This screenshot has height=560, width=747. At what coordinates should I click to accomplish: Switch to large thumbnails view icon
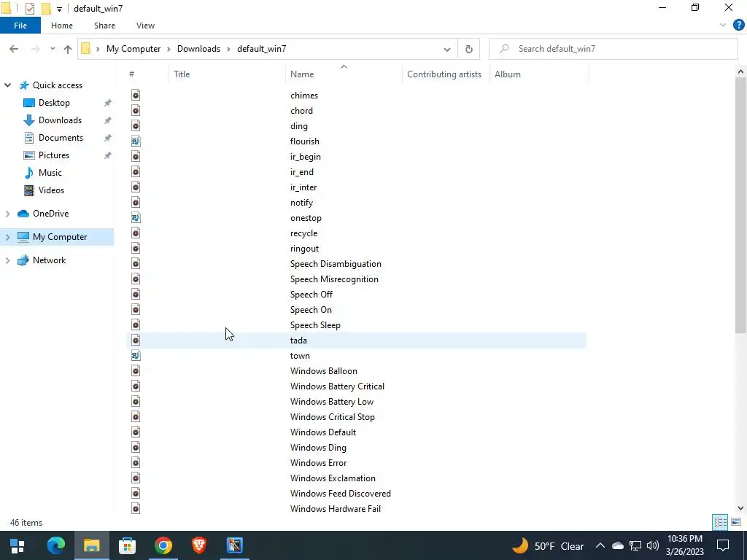(x=736, y=522)
